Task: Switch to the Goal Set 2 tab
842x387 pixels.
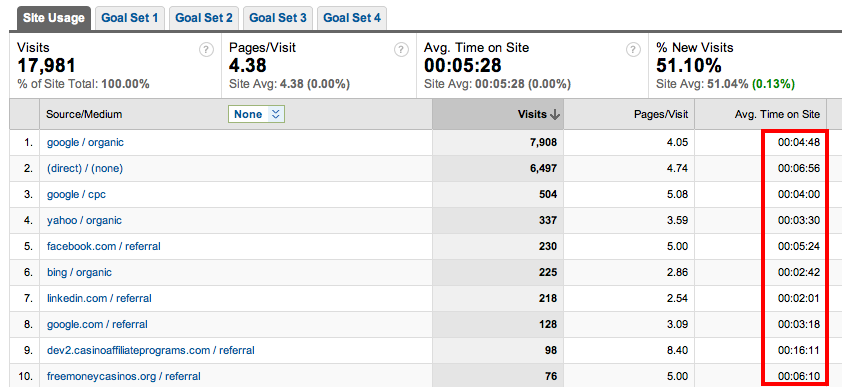Action: pyautogui.click(x=204, y=18)
